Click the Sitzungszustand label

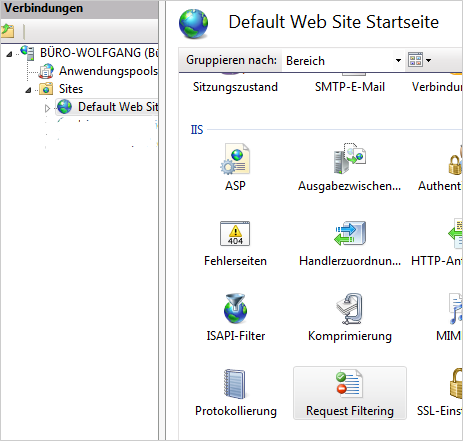coord(235,87)
